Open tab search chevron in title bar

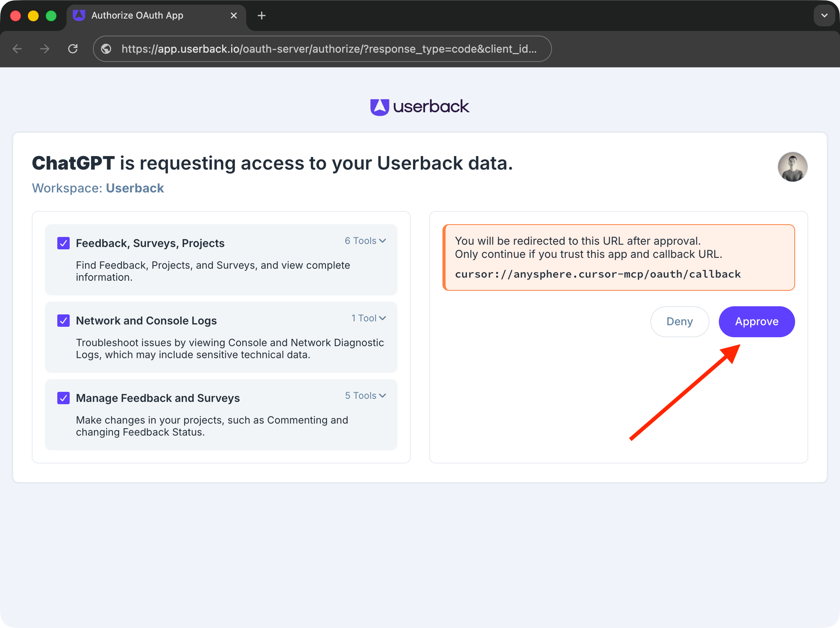click(x=824, y=15)
